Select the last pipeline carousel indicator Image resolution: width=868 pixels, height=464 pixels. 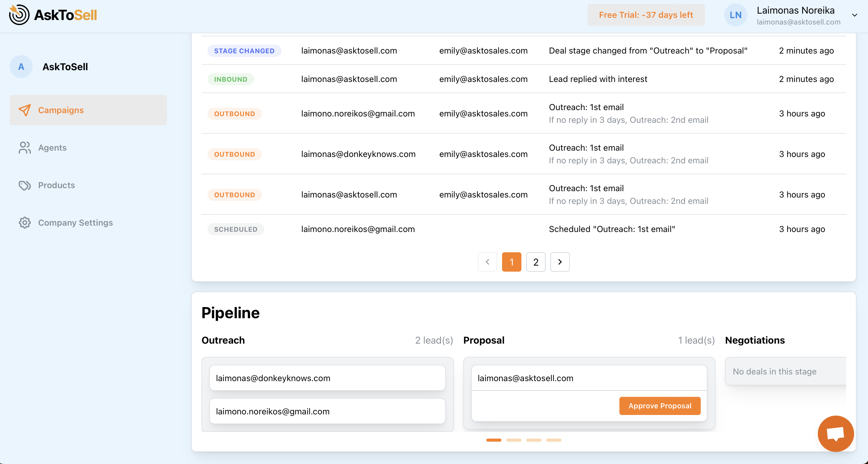(553, 440)
